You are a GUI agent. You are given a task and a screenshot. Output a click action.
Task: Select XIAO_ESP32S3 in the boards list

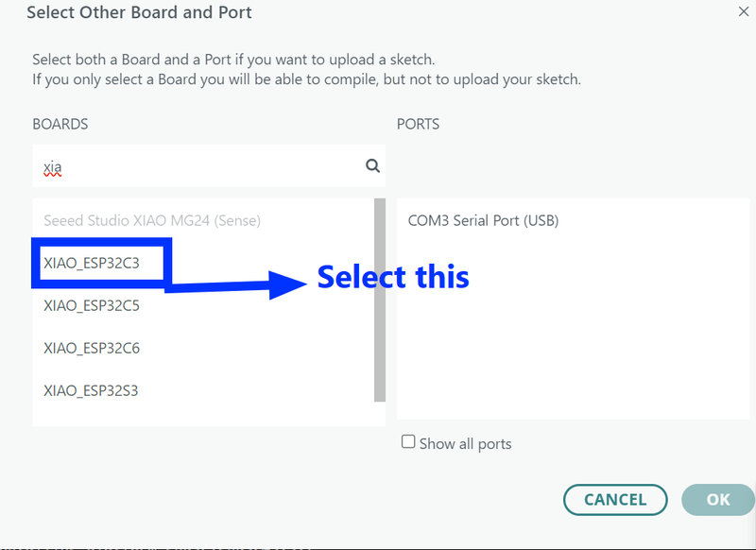[x=92, y=390]
